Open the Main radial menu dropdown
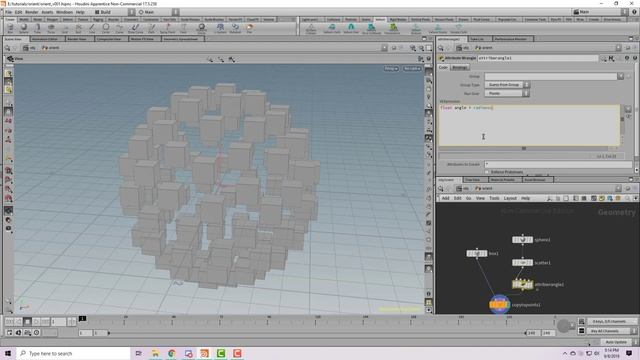Image resolution: width=640 pixels, height=360 pixels. click(x=158, y=12)
